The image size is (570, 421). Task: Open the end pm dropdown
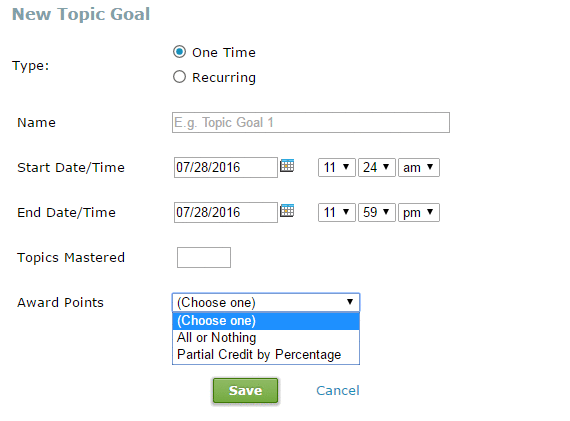click(x=419, y=213)
